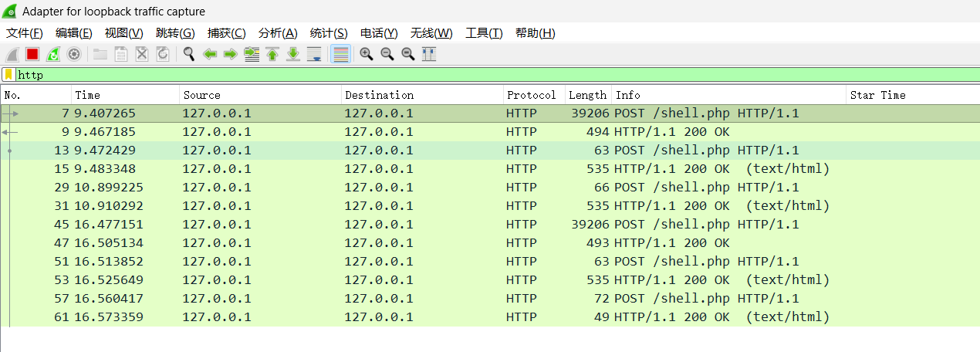Open the 统计(S) menu
The image size is (980, 352).
[329, 33]
